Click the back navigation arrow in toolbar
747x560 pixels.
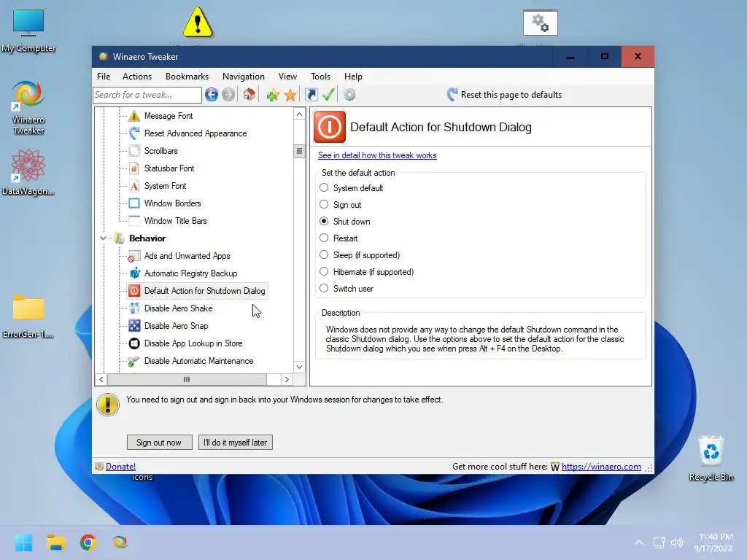pos(212,95)
